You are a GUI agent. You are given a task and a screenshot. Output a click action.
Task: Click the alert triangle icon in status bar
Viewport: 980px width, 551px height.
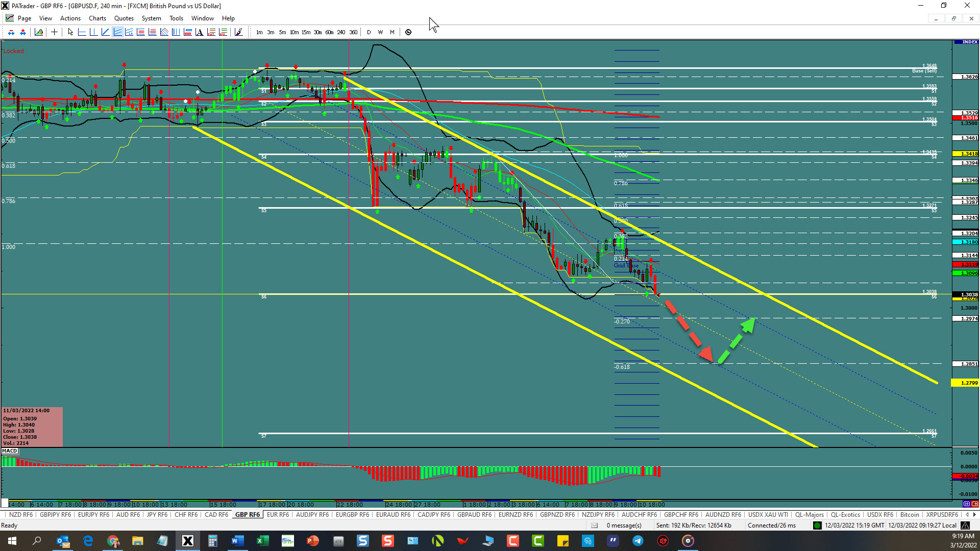pos(965,525)
